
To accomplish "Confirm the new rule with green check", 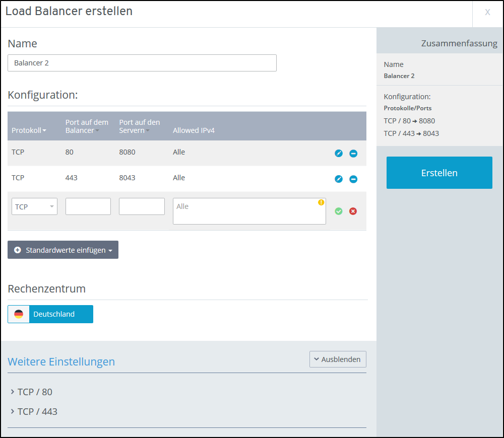I will pos(338,211).
